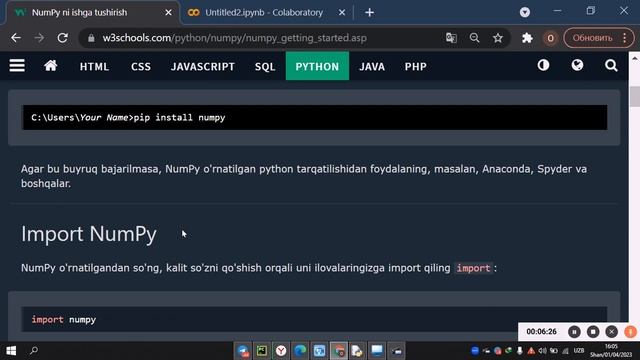Pause the screen recording
The width and height of the screenshot is (640, 360).
[x=574, y=332]
